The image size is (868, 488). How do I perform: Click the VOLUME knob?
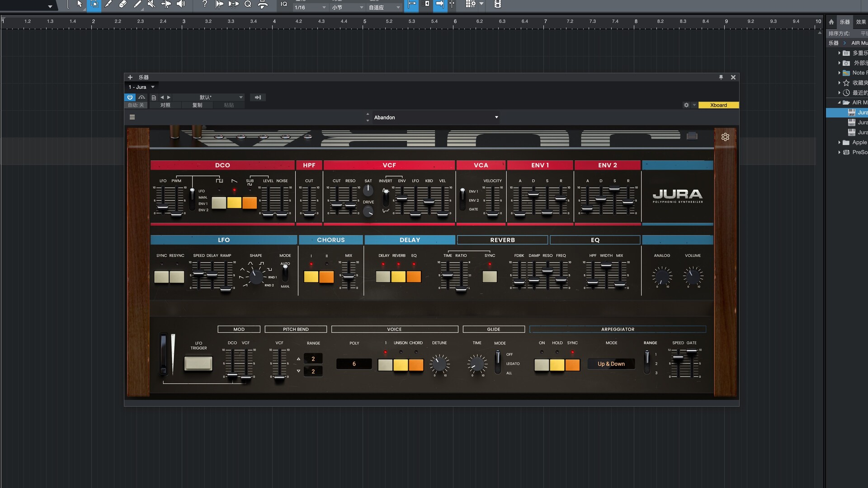(692, 276)
